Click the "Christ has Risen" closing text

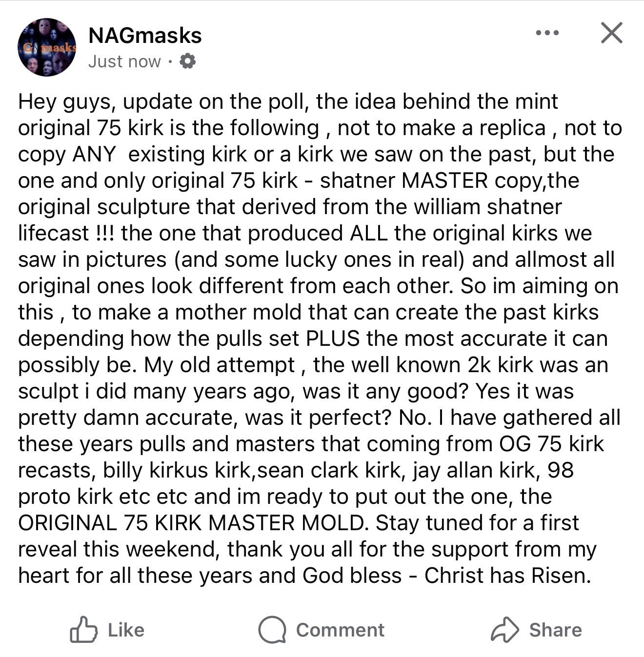click(x=507, y=576)
